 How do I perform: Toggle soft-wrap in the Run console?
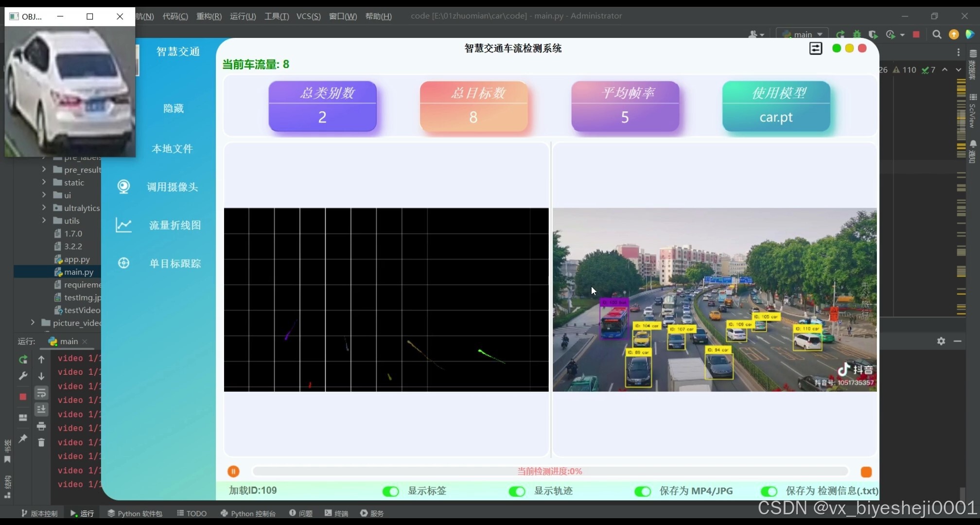(41, 393)
